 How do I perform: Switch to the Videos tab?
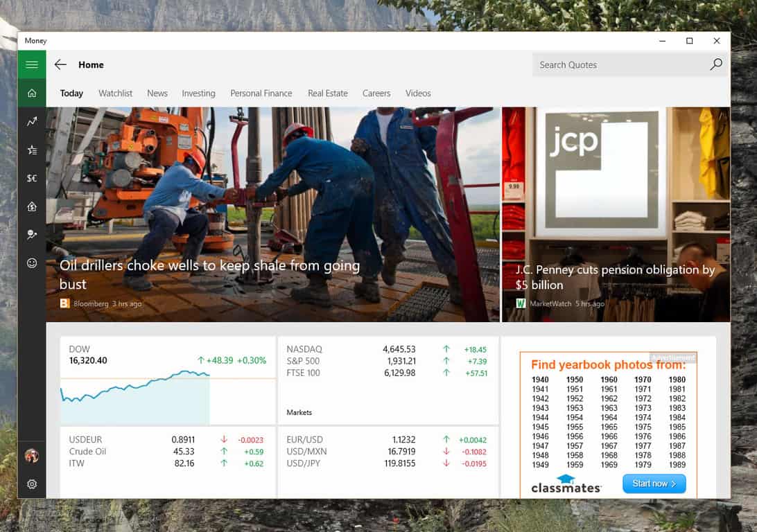[x=418, y=93]
